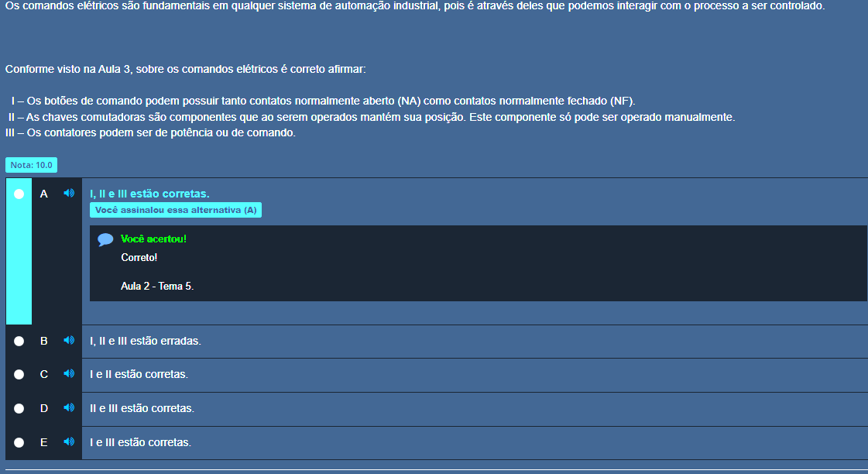The width and height of the screenshot is (868, 474).
Task: Choose the radio button for alternative B
Action: point(19,341)
